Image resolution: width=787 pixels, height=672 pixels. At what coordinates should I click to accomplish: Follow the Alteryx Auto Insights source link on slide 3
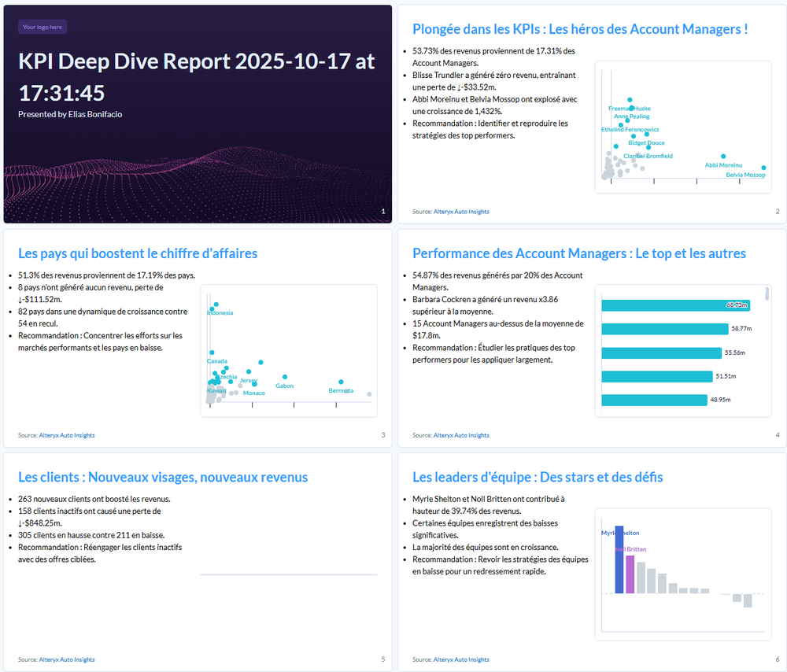(x=67, y=435)
